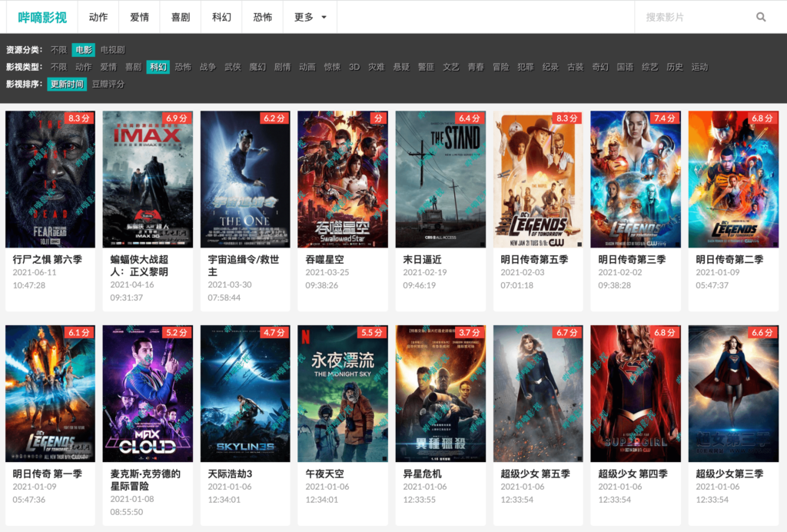Open the 更多 dropdown menu
The width and height of the screenshot is (787, 532).
(310, 17)
